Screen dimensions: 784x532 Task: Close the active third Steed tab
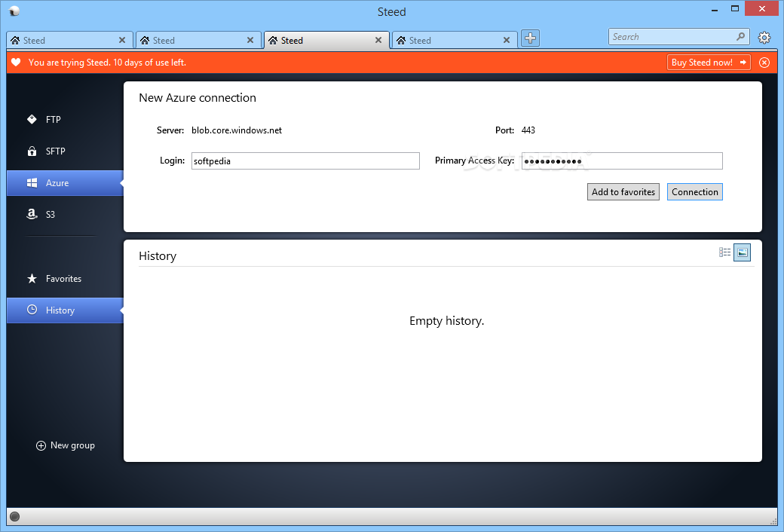tap(378, 40)
